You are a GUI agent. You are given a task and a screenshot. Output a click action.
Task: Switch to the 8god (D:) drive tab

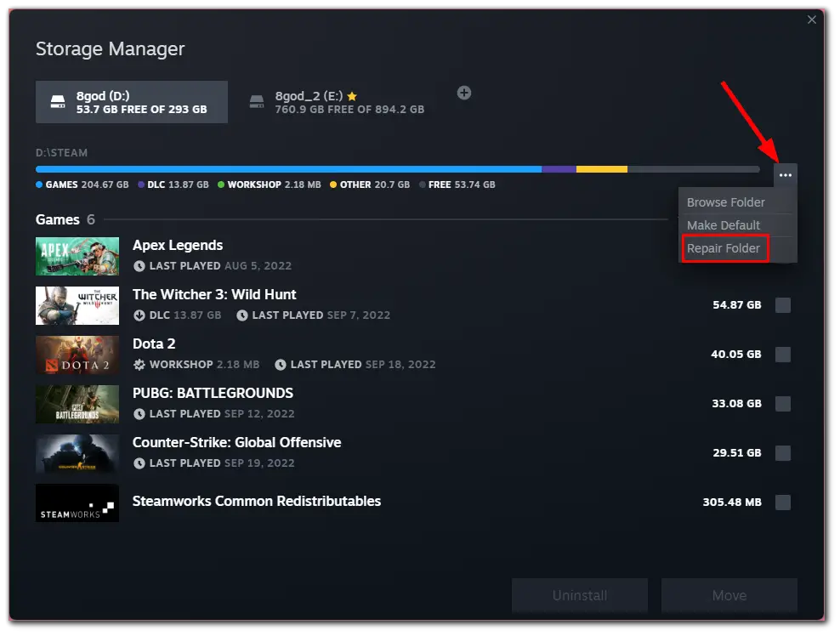pyautogui.click(x=132, y=102)
